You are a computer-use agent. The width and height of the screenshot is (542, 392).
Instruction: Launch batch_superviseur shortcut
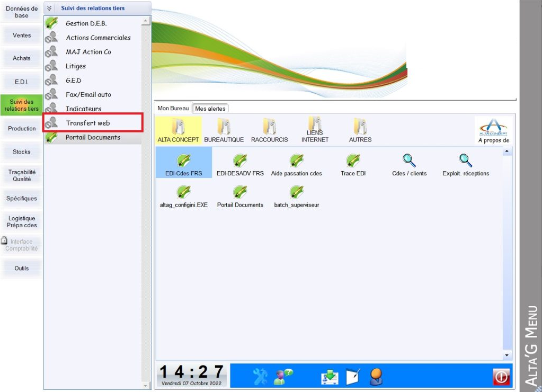[x=296, y=196]
